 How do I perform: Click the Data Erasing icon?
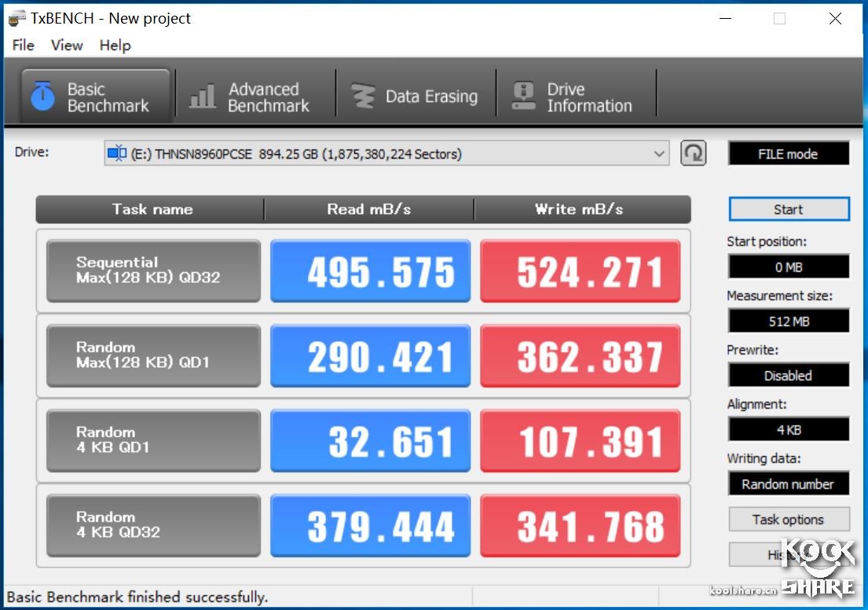coord(363,97)
